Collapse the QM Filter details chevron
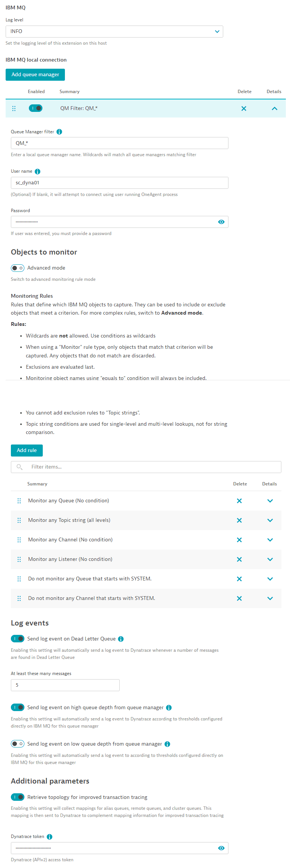The height and width of the screenshot is (868, 290). point(275,108)
